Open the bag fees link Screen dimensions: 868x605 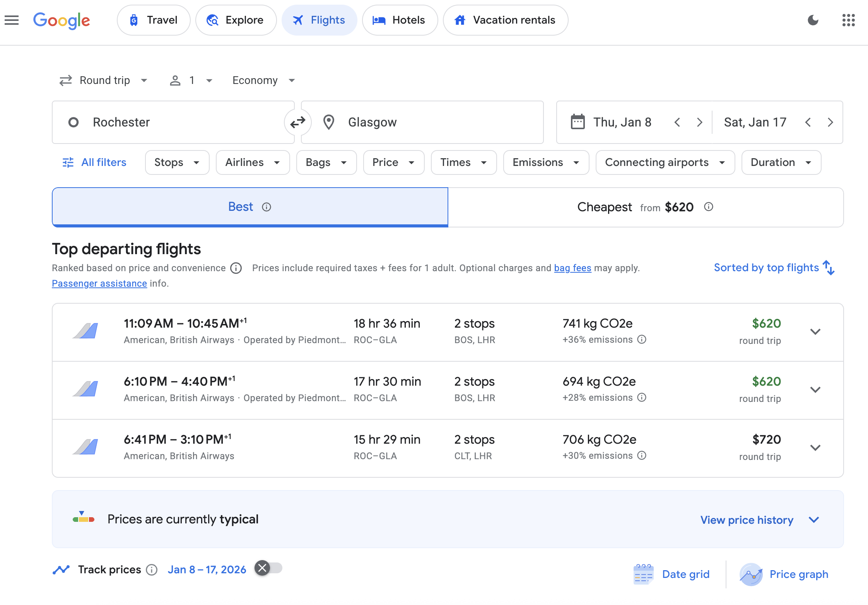pos(572,268)
